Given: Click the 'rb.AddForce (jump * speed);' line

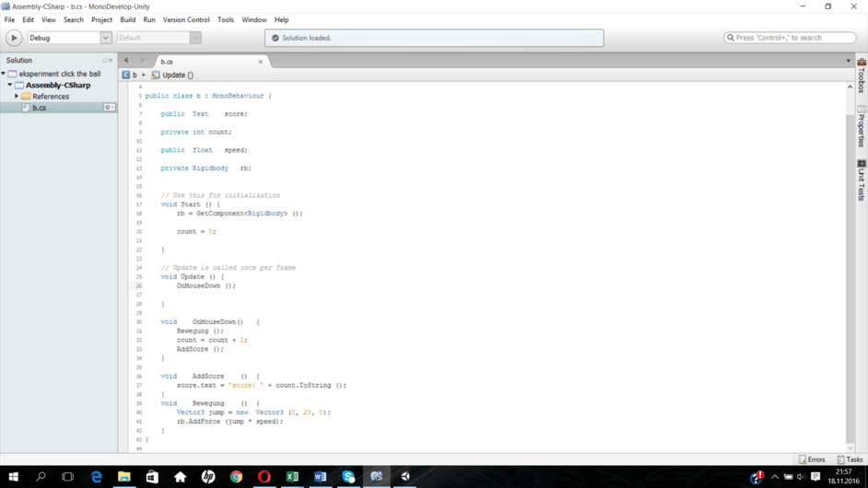Looking at the screenshot, I should [x=229, y=421].
